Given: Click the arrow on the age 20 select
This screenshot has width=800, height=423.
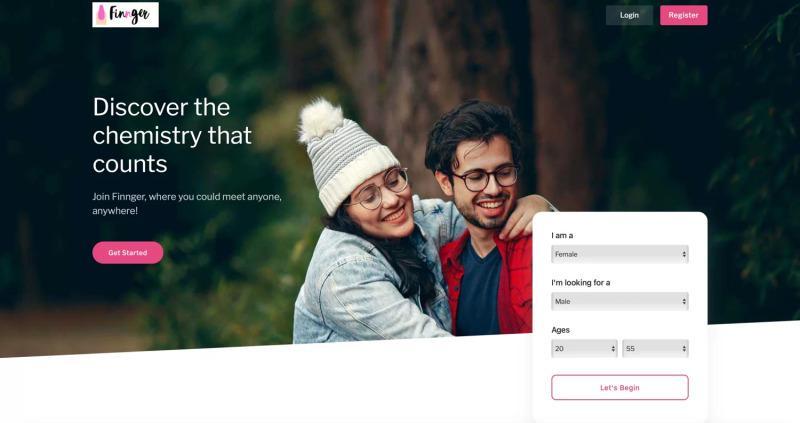Looking at the screenshot, I should pyautogui.click(x=613, y=349).
